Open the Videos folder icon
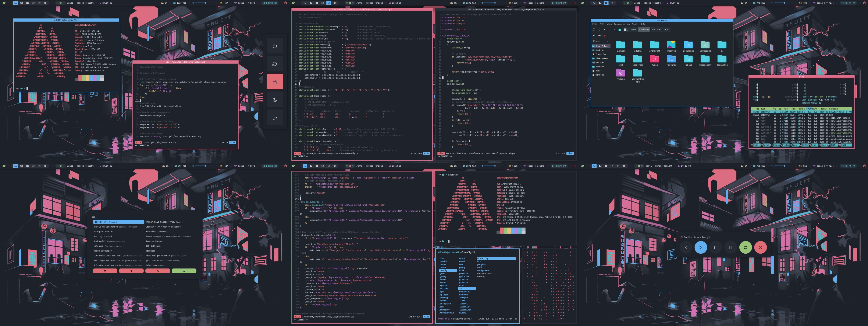The width and height of the screenshot is (868, 326). [621, 73]
